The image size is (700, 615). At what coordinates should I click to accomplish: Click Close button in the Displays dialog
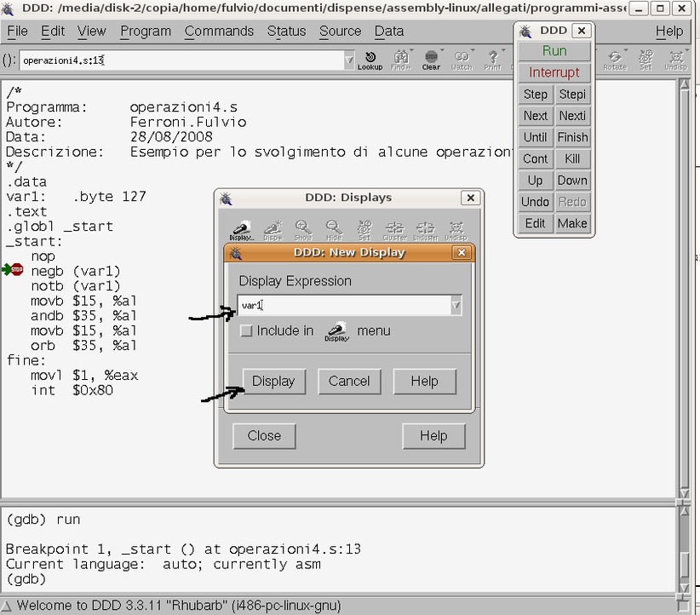pos(264,436)
